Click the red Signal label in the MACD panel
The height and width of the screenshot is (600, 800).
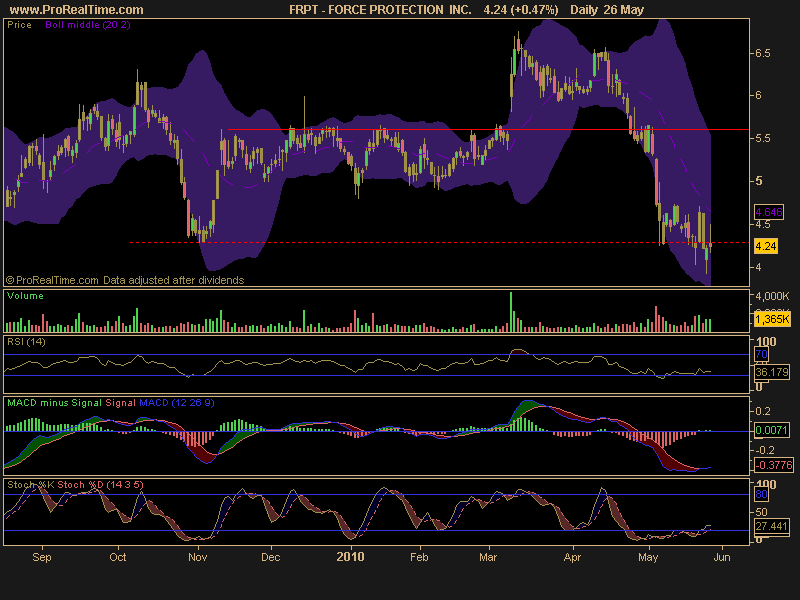120,403
